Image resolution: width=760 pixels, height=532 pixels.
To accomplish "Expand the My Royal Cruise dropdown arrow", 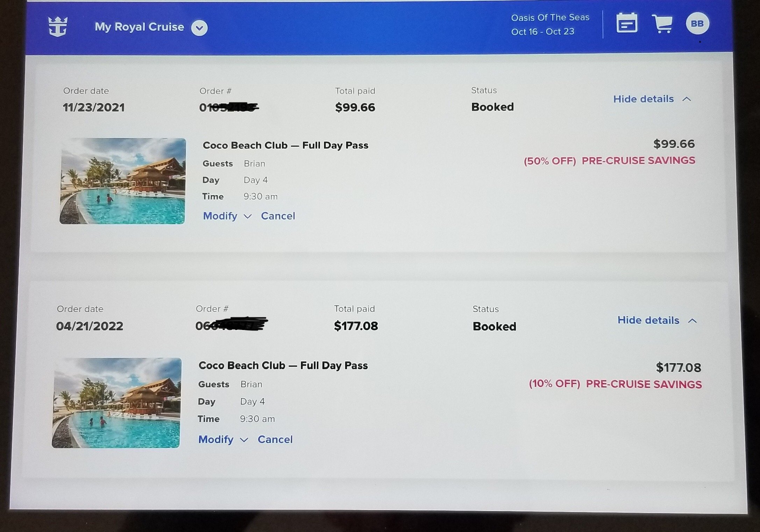I will click(199, 28).
